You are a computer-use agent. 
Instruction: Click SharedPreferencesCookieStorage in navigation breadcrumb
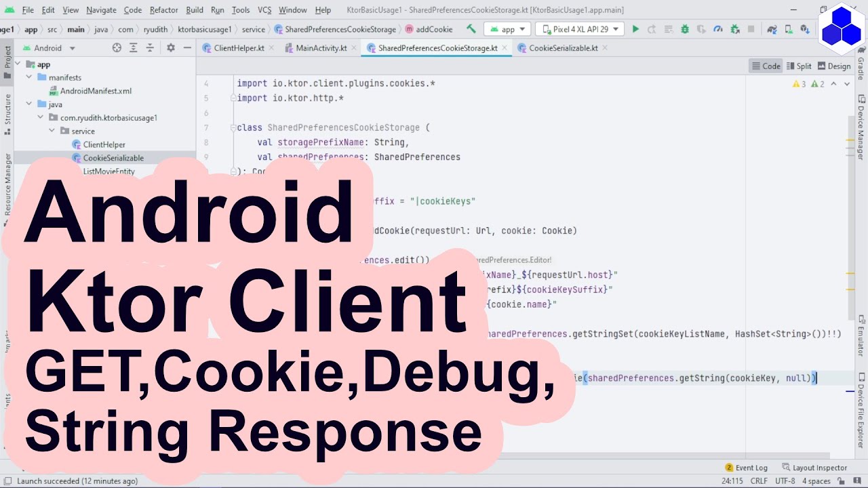[335, 29]
